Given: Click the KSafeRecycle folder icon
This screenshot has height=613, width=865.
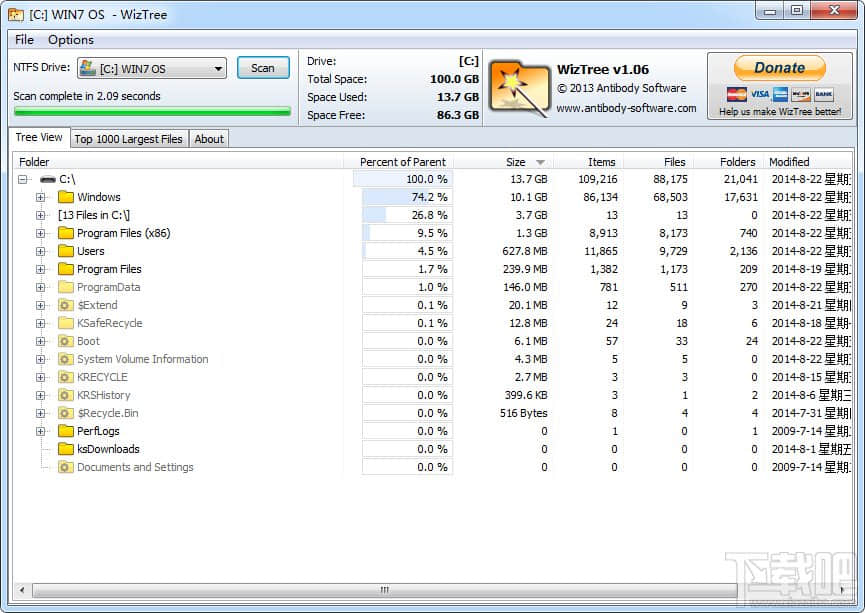Looking at the screenshot, I should [66, 323].
